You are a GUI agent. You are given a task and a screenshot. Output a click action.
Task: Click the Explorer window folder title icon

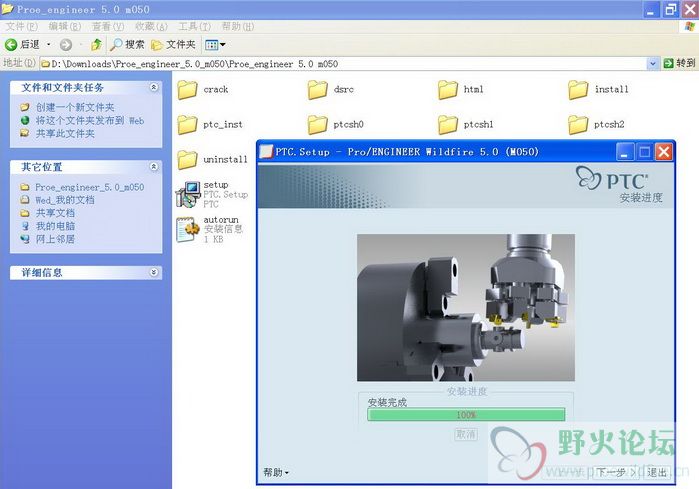pos(8,9)
